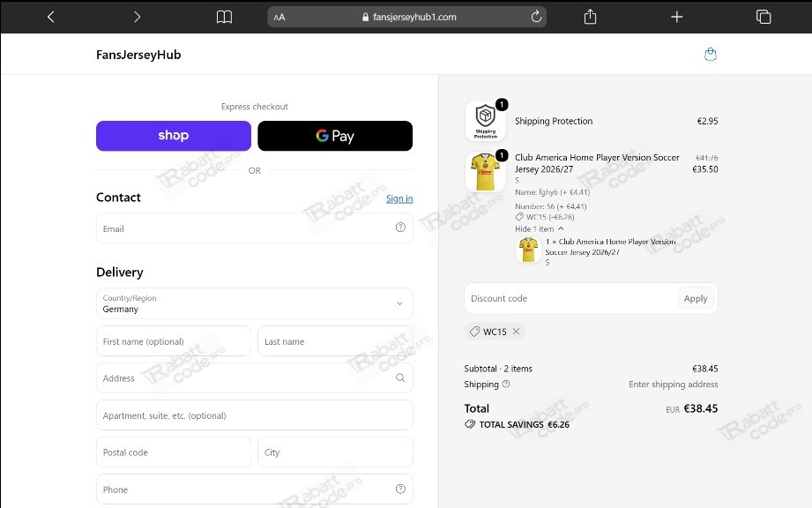Image resolution: width=812 pixels, height=508 pixels.
Task: Click the Number: 56 customization line
Action: [550, 206]
